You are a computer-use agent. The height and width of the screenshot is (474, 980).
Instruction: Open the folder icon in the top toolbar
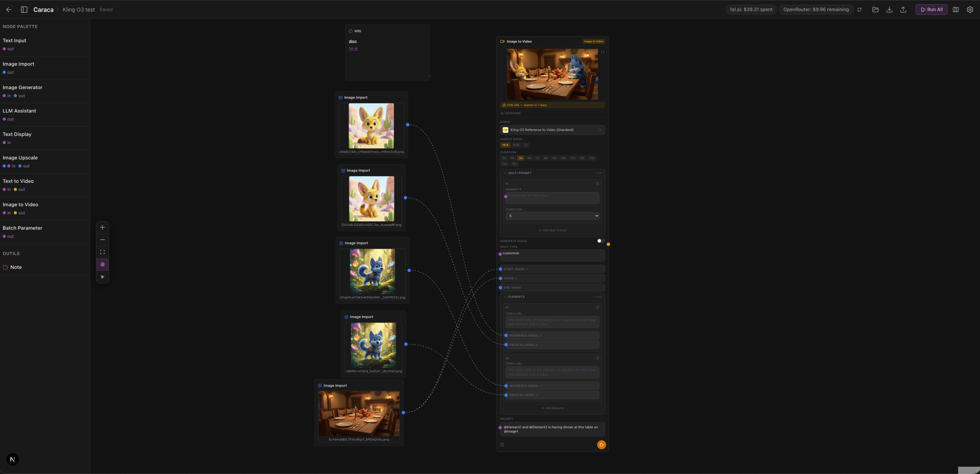[x=875, y=10]
